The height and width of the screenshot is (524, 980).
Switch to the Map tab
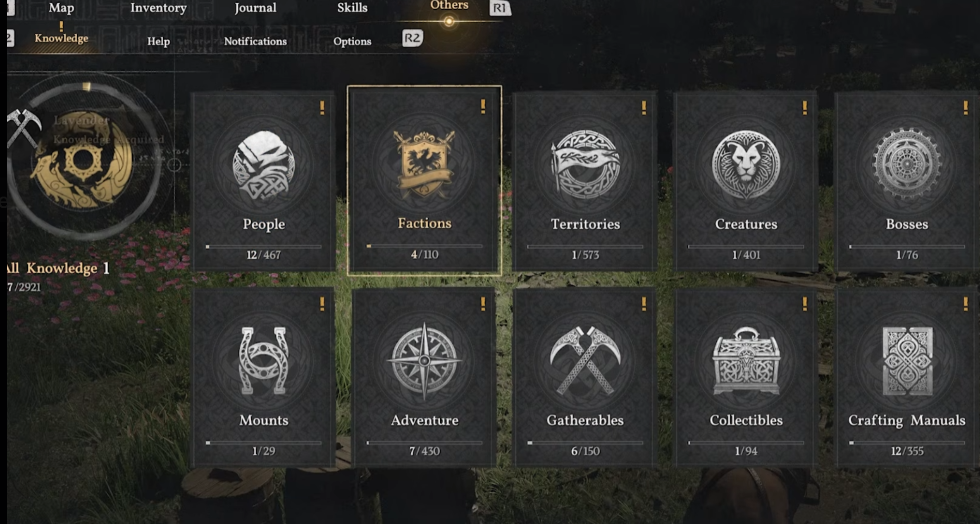pos(61,7)
